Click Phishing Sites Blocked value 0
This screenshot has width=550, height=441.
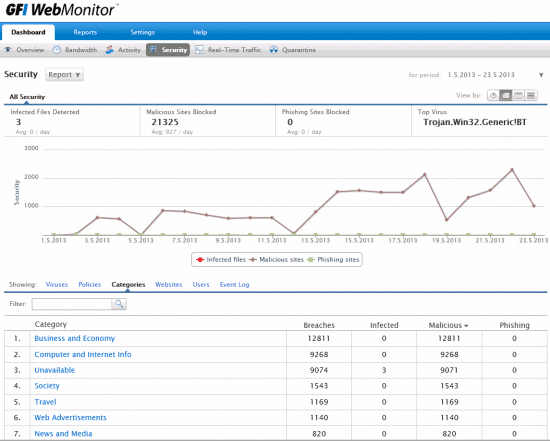pos(290,122)
